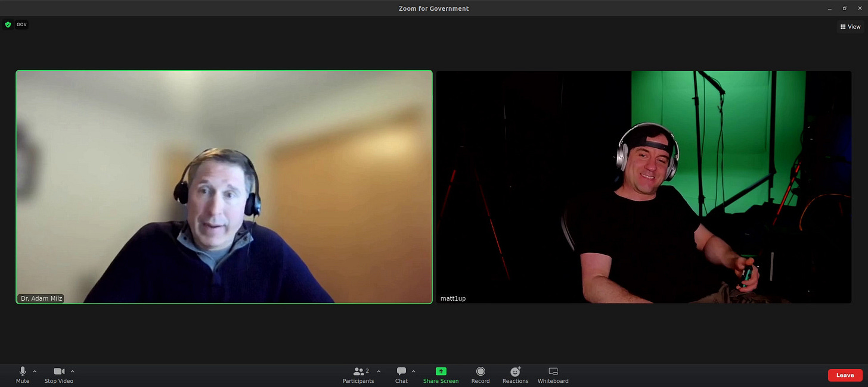The width and height of the screenshot is (868, 387).
Task: Click the matt1up name label
Action: point(453,298)
